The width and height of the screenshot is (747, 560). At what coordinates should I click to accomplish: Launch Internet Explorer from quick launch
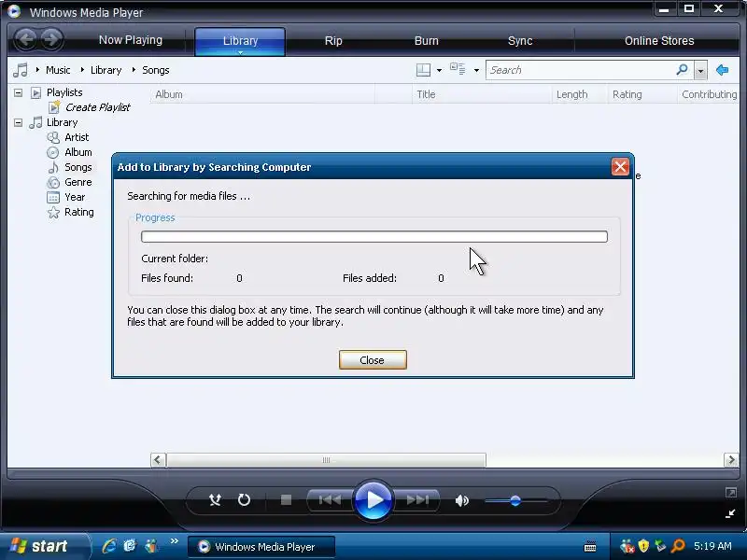tap(109, 546)
